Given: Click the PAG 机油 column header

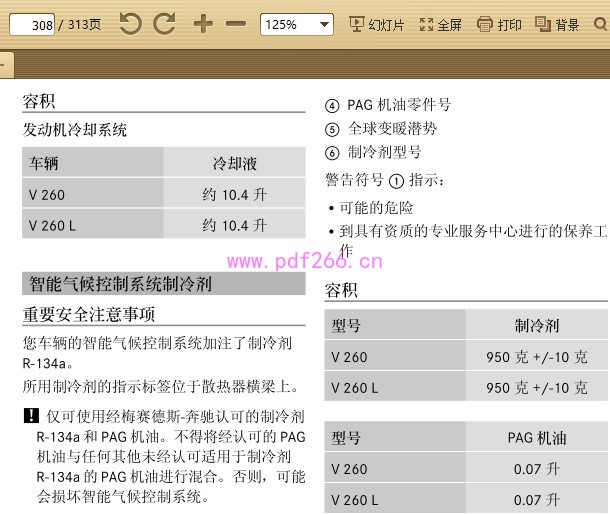Looking at the screenshot, I should [x=537, y=438].
